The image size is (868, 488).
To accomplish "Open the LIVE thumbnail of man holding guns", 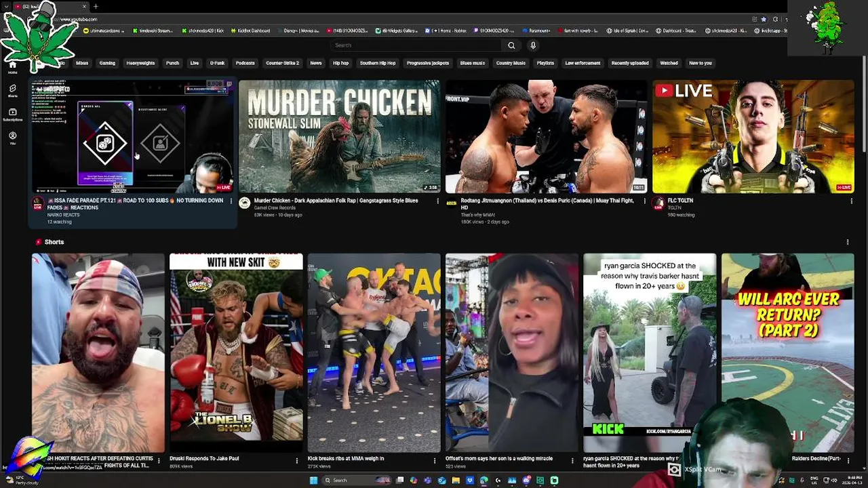I will click(x=753, y=136).
